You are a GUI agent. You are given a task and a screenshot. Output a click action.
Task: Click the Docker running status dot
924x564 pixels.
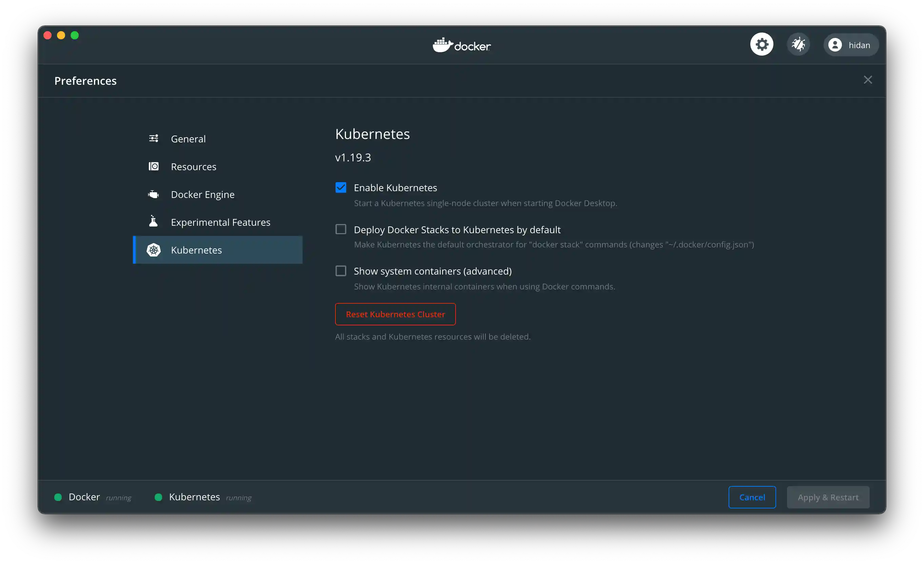(58, 497)
